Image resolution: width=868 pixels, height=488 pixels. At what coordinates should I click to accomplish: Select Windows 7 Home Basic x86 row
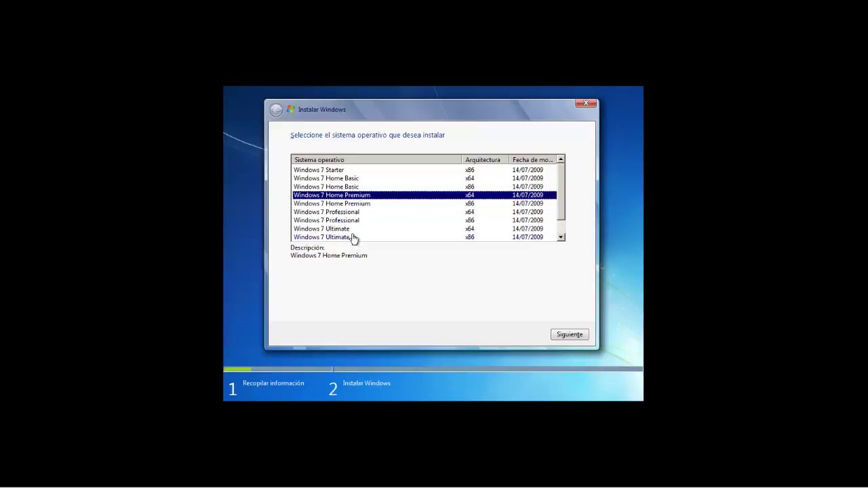(x=425, y=186)
